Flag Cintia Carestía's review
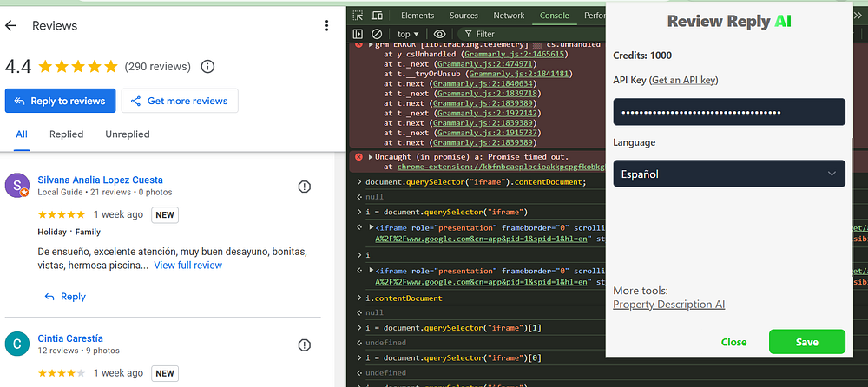Screen dimensions: 868x387 coord(305,344)
